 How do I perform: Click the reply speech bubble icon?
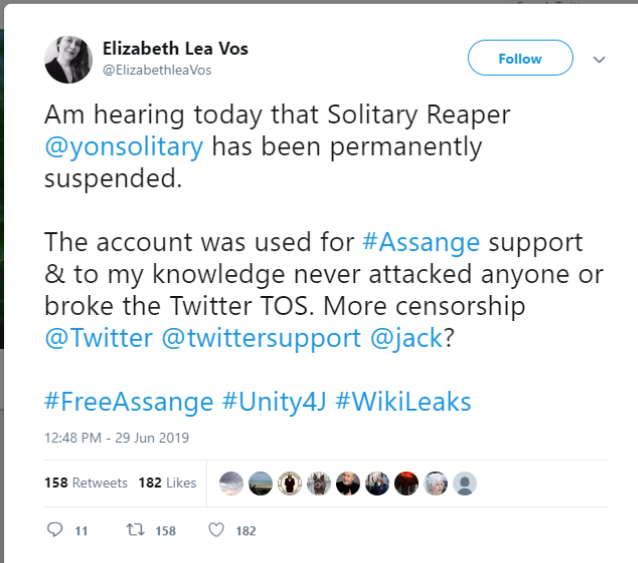click(x=56, y=530)
